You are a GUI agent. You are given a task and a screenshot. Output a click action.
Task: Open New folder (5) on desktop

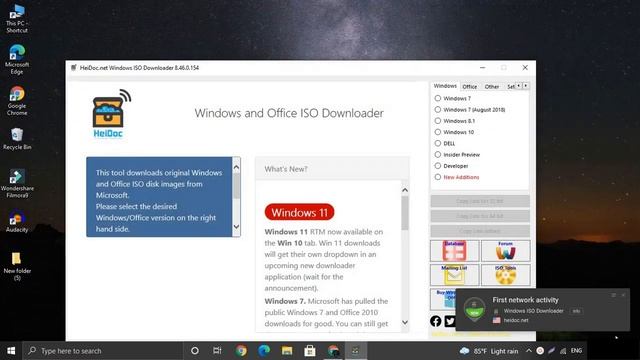17,266
